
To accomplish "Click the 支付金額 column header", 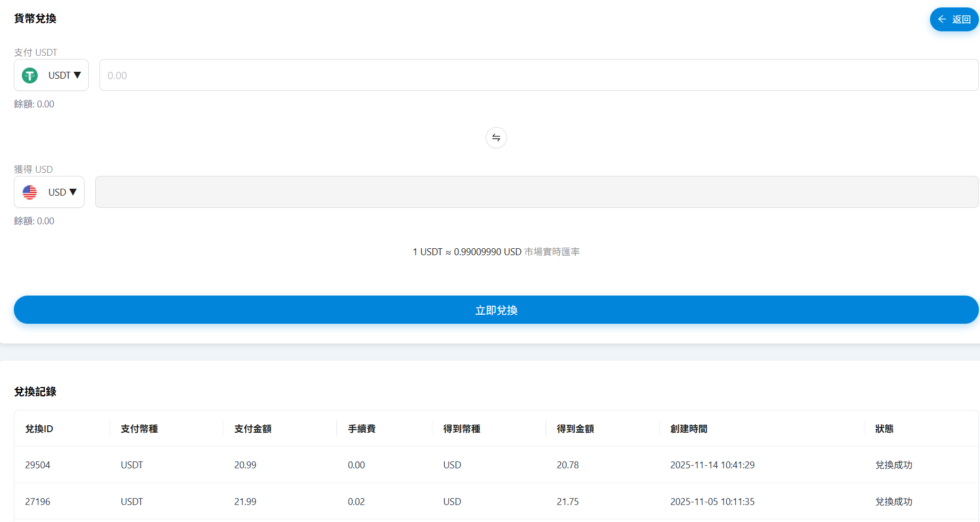I will pos(253,429).
